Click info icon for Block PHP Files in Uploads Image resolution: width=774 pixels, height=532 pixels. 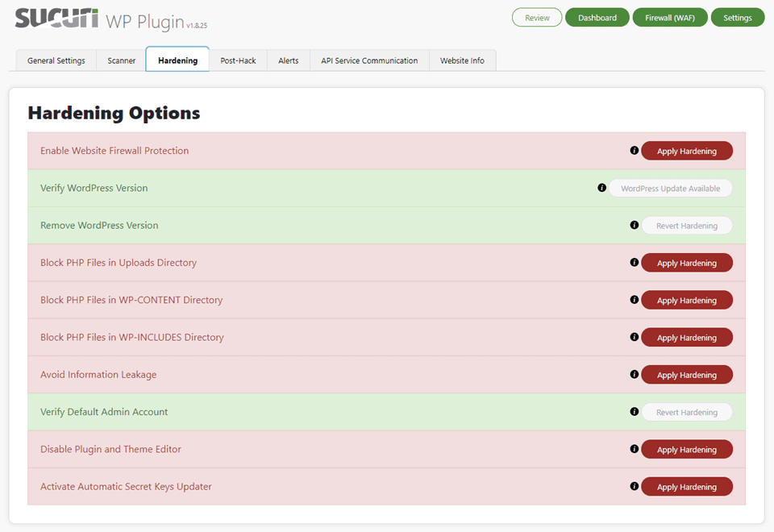pos(635,262)
